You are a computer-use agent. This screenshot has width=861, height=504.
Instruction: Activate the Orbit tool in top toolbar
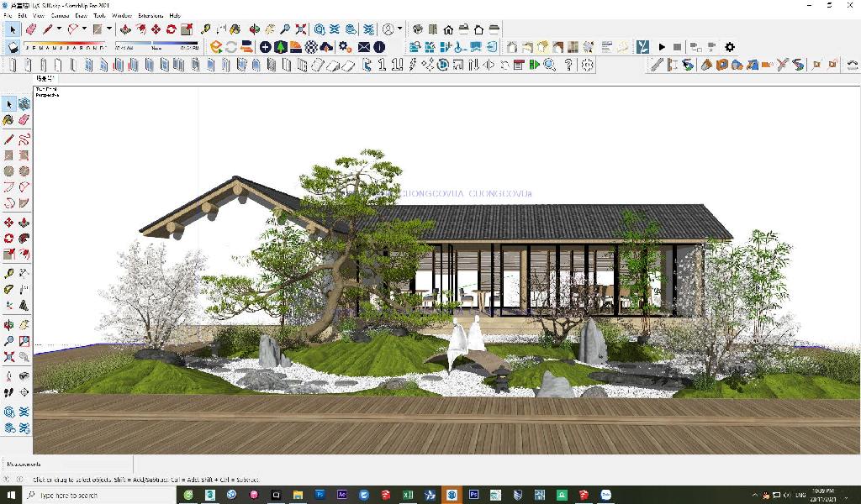coord(256,29)
